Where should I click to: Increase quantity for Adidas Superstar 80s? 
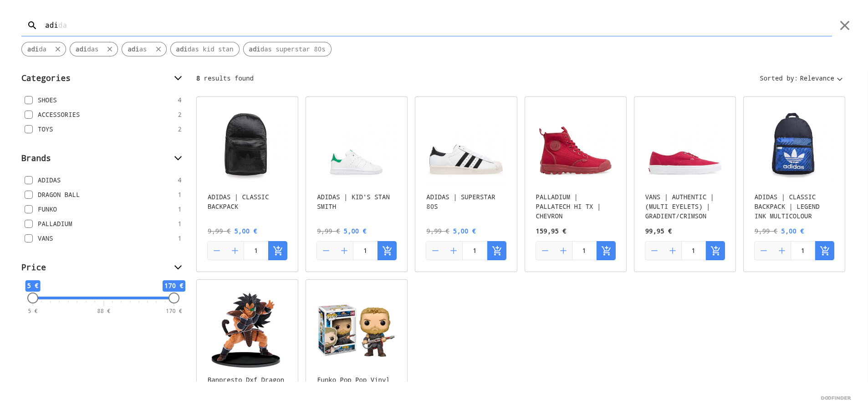pos(454,251)
